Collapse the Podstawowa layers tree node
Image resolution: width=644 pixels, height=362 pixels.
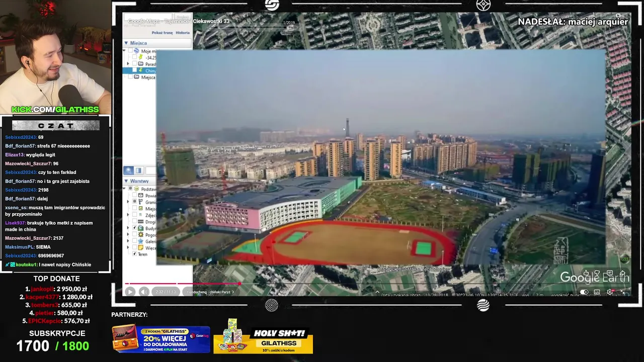point(125,189)
